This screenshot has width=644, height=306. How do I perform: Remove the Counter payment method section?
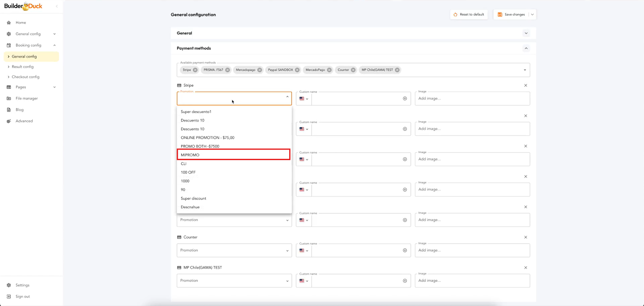click(x=526, y=237)
